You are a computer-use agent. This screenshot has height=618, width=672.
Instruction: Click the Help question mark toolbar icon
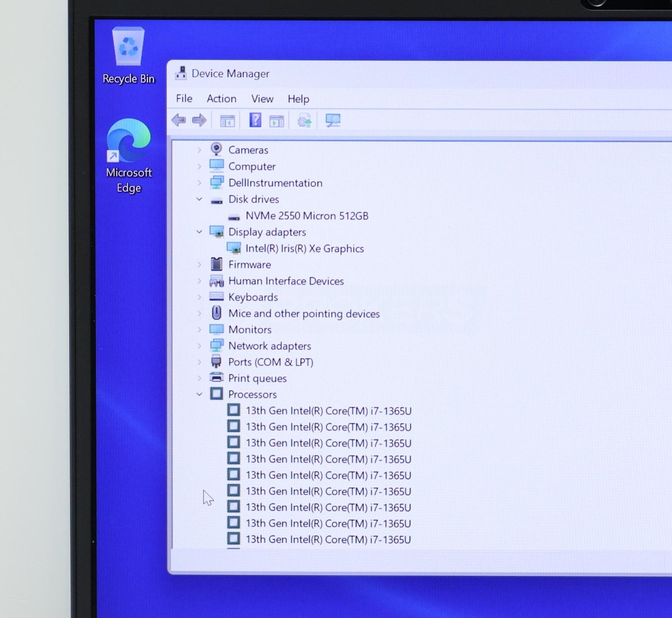[255, 121]
